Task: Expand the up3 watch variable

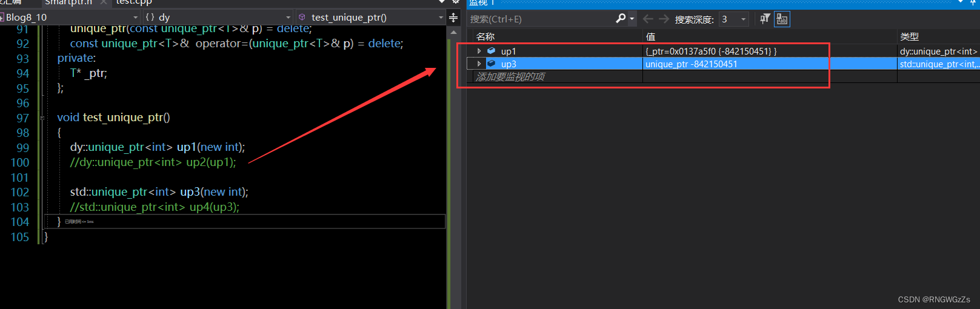Action: pos(479,64)
